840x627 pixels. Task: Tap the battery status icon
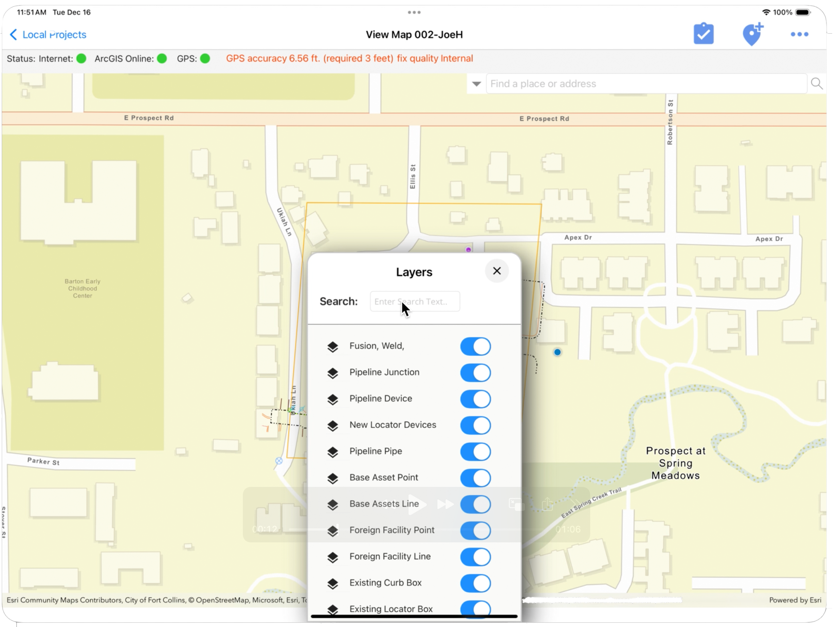pos(803,12)
